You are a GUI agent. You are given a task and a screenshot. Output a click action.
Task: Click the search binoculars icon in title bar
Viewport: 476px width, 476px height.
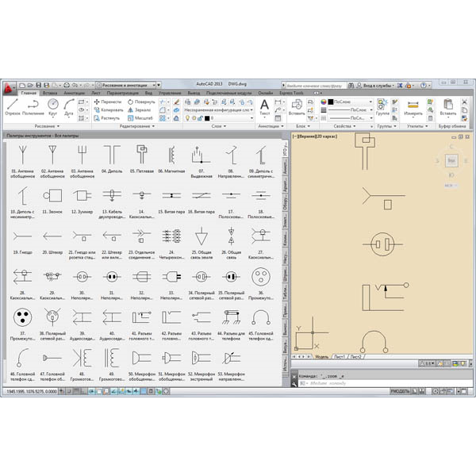pyautogui.click(x=351, y=86)
